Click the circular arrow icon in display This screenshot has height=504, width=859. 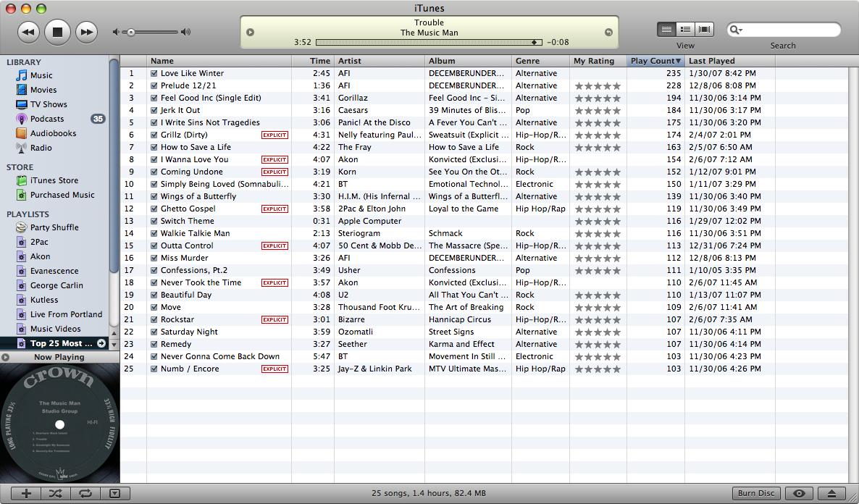pyautogui.click(x=608, y=33)
